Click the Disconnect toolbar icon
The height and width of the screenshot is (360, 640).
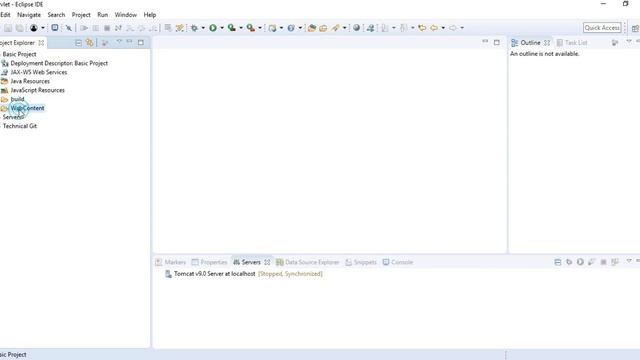[118, 28]
